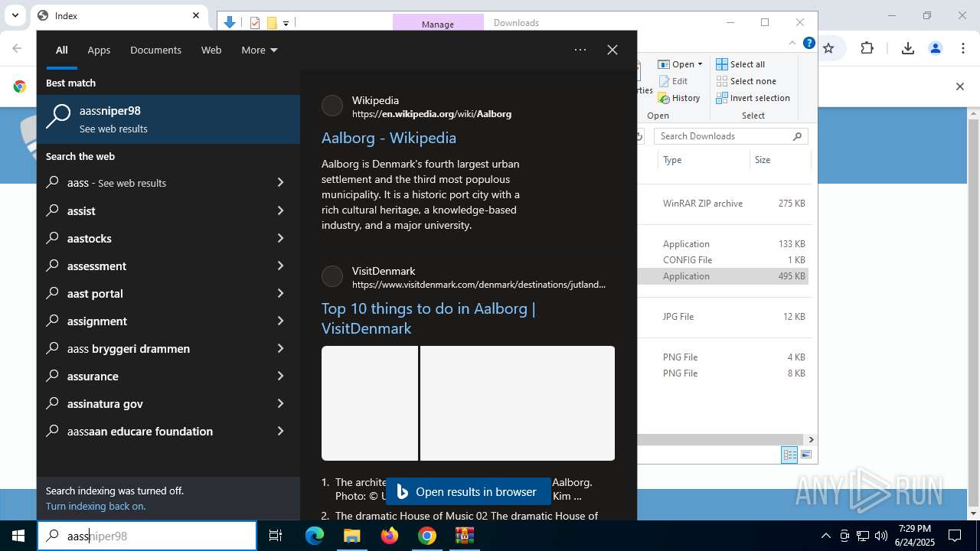
Task: Open the History option in Explorer ribbon
Action: tap(679, 98)
